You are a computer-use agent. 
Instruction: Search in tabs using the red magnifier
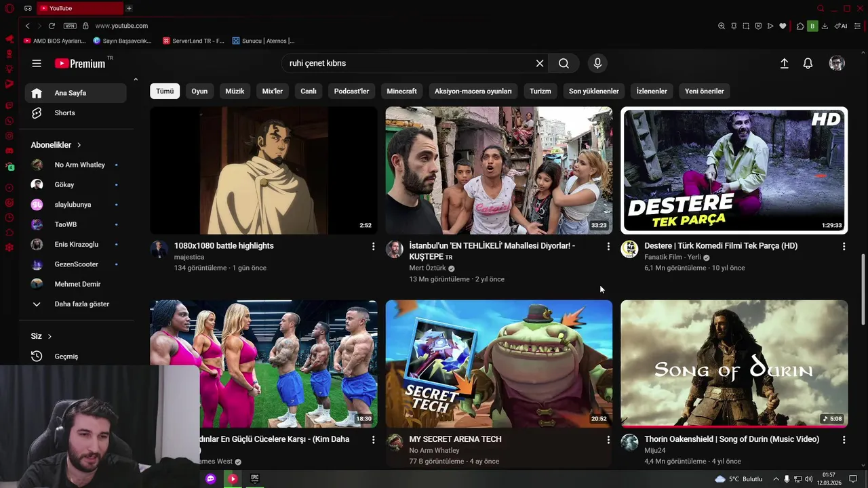(821, 8)
